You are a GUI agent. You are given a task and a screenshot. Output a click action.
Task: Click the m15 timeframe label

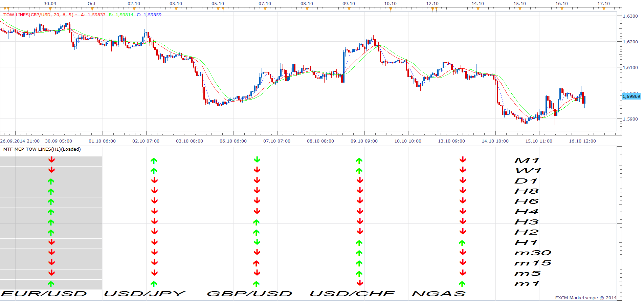click(x=533, y=263)
